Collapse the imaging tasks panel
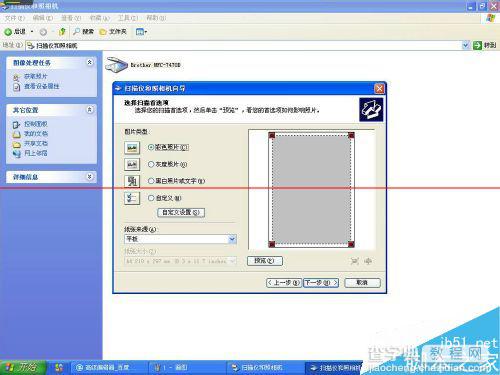This screenshot has height=375, width=500. 90,62
